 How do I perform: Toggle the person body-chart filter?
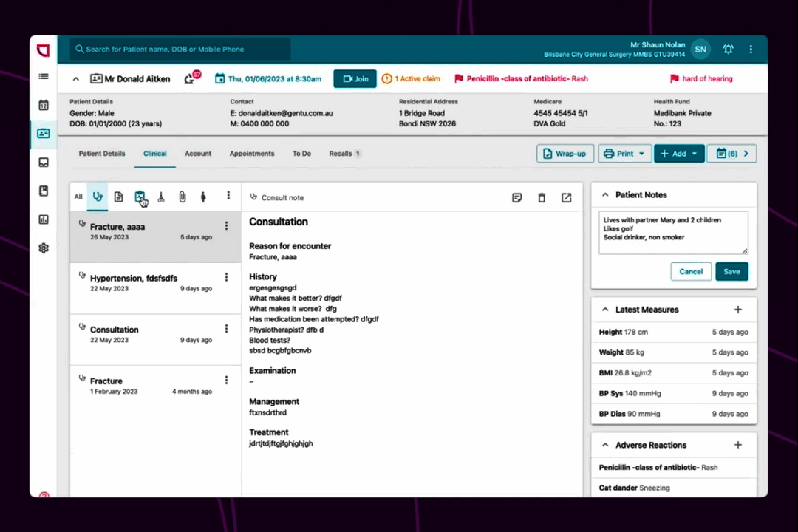[202, 197]
